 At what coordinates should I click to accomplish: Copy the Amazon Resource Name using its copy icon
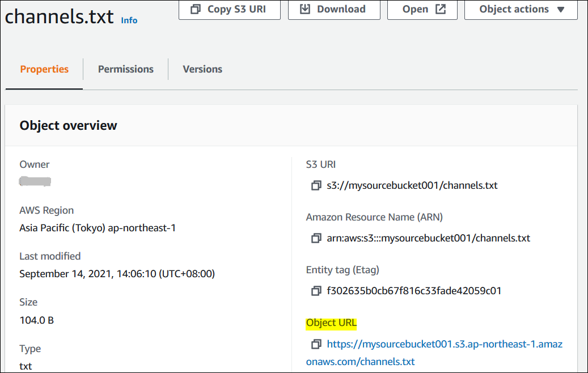pyautogui.click(x=316, y=238)
